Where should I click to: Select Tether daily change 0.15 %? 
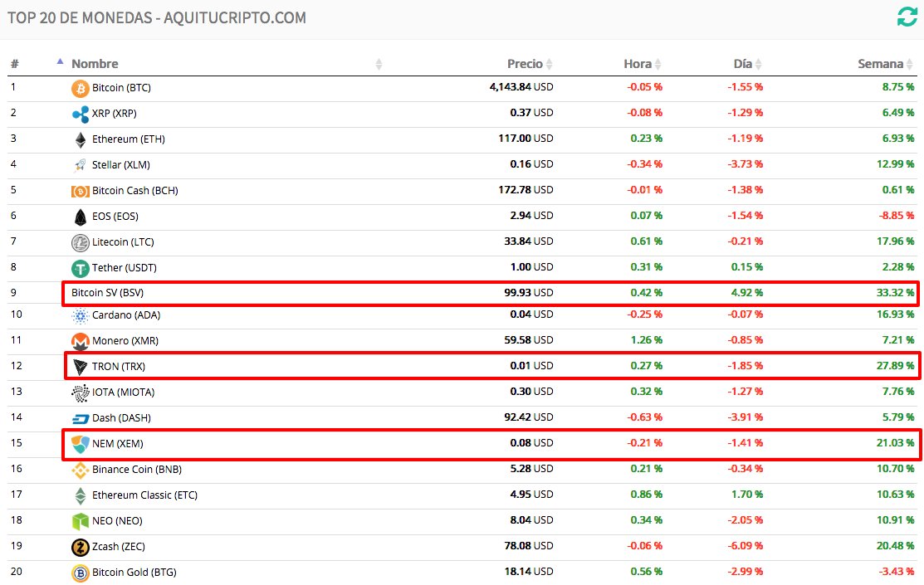pyautogui.click(x=747, y=267)
